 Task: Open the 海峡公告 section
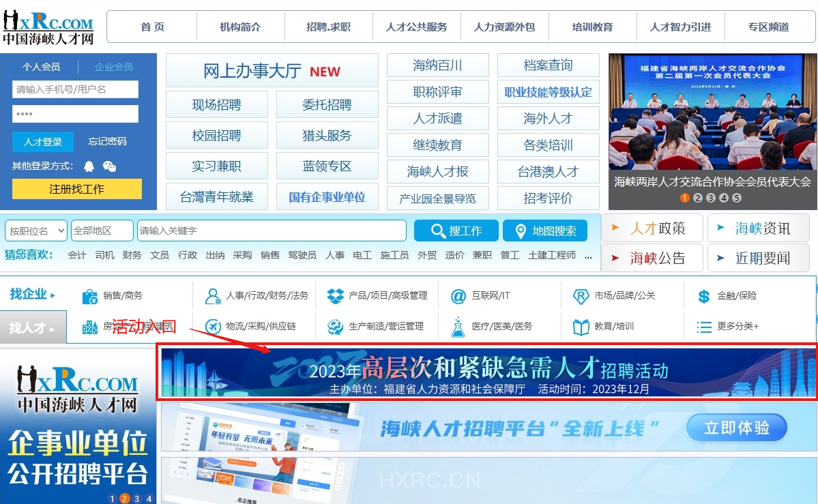tap(652, 258)
